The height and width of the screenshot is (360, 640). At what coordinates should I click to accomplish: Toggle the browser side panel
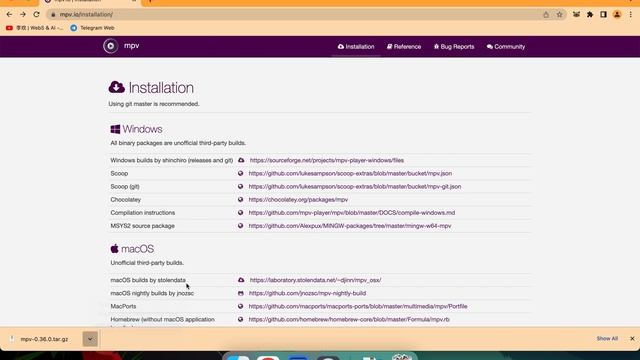pyautogui.click(x=603, y=14)
